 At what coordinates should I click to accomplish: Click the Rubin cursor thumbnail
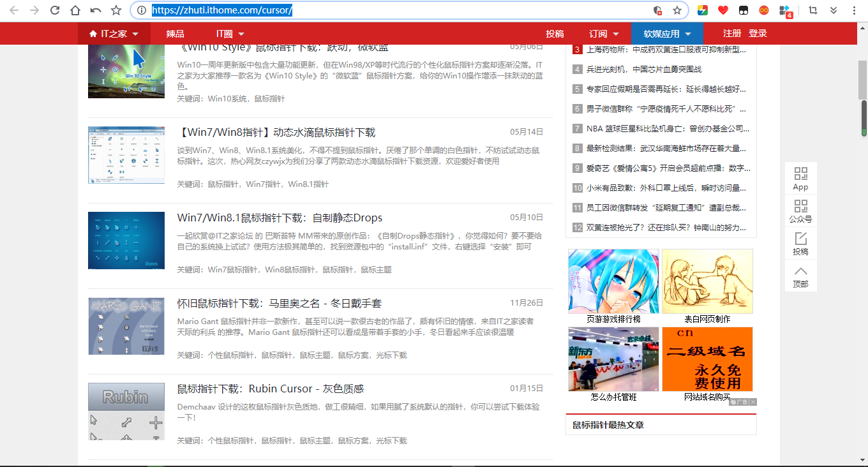click(x=126, y=411)
